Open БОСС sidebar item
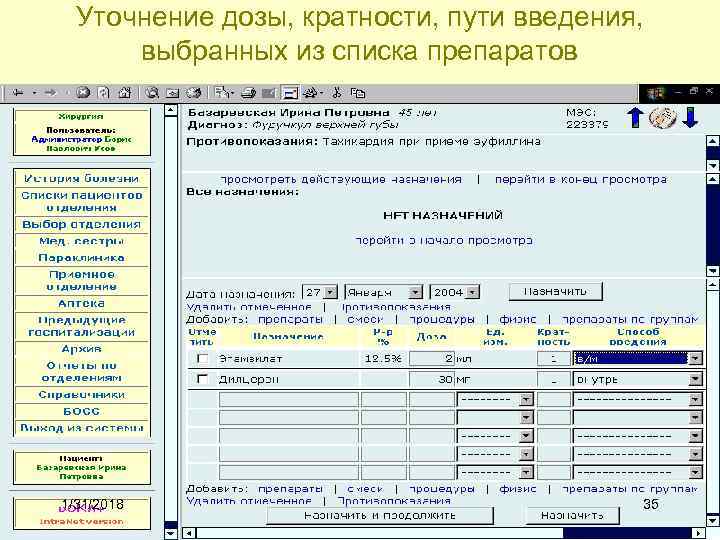The height and width of the screenshot is (540, 720). pyautogui.click(x=82, y=411)
